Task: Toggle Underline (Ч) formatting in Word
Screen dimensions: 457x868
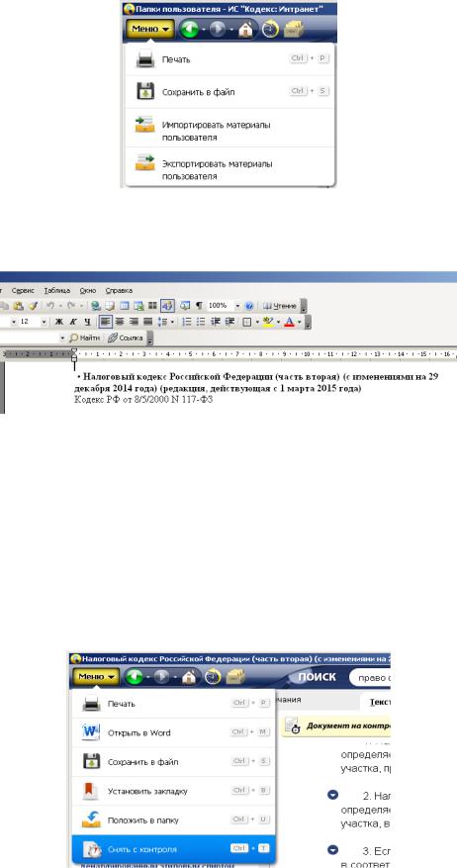Action: pyautogui.click(x=87, y=322)
